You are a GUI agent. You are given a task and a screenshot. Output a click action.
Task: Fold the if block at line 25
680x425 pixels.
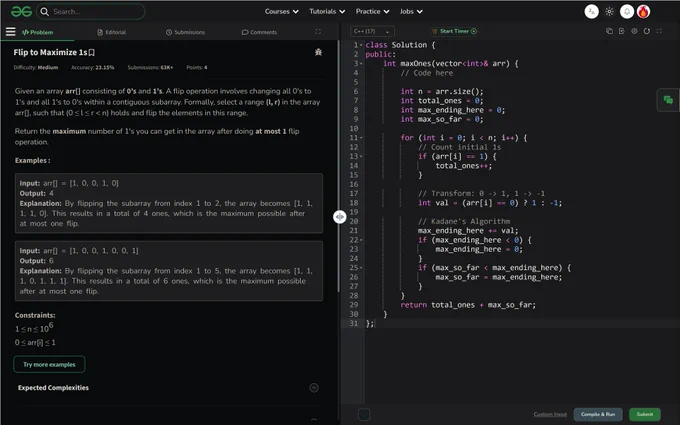tap(361, 268)
